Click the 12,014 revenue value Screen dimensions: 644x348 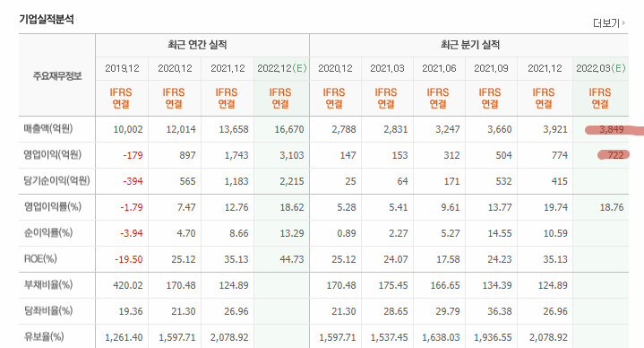[x=181, y=129]
